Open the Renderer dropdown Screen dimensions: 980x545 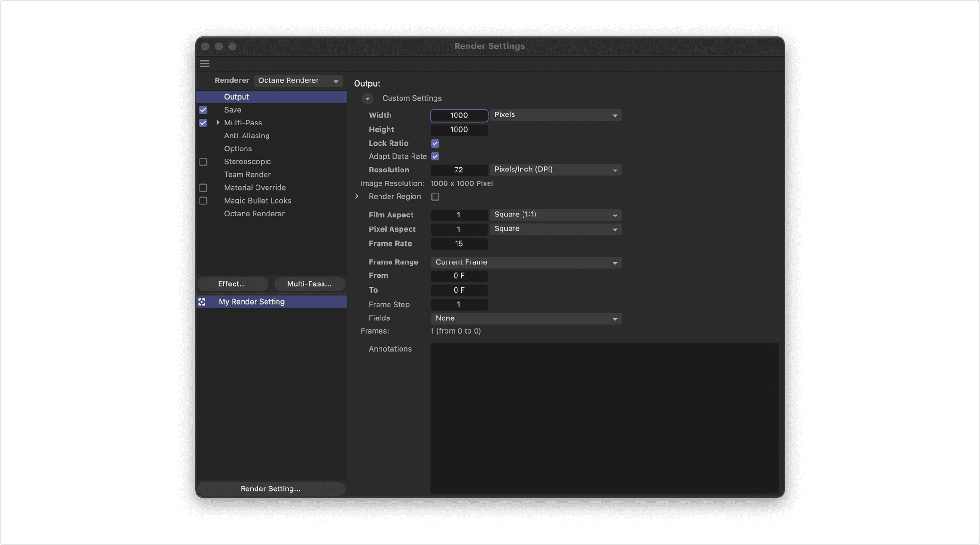tap(298, 81)
